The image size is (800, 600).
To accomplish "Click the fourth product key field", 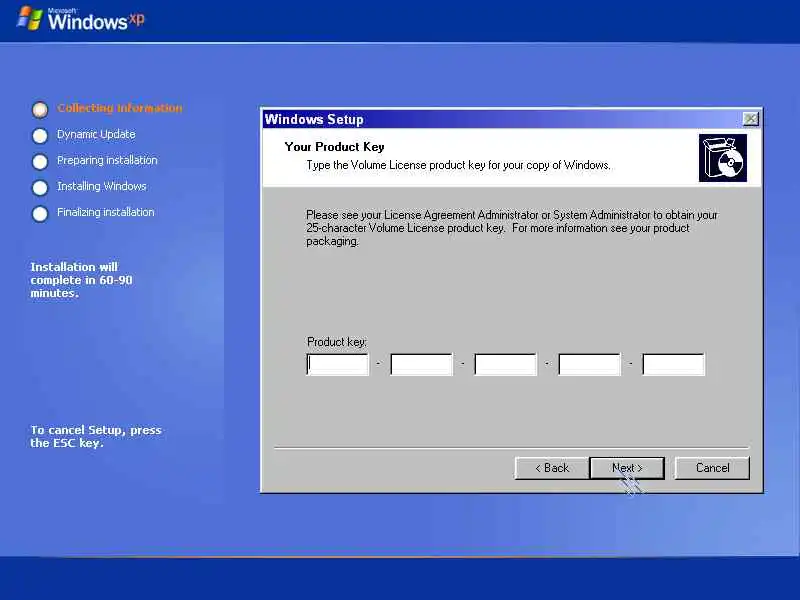I will 590,364.
